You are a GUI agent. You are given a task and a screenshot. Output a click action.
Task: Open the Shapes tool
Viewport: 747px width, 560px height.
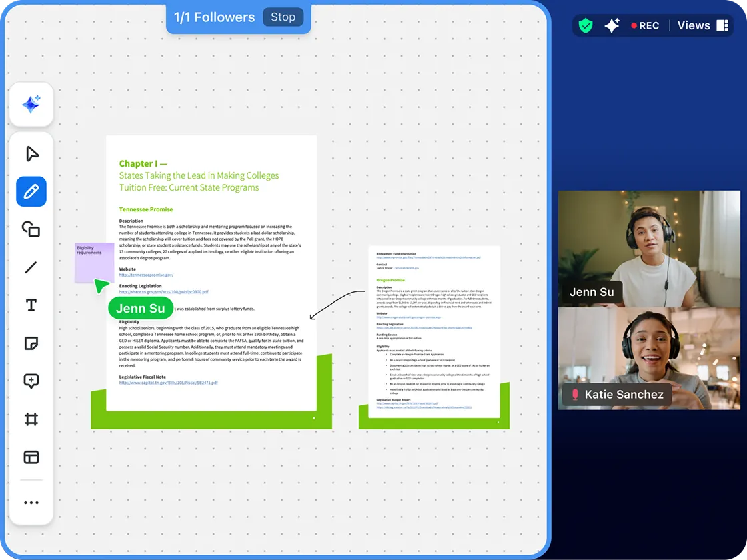[31, 229]
